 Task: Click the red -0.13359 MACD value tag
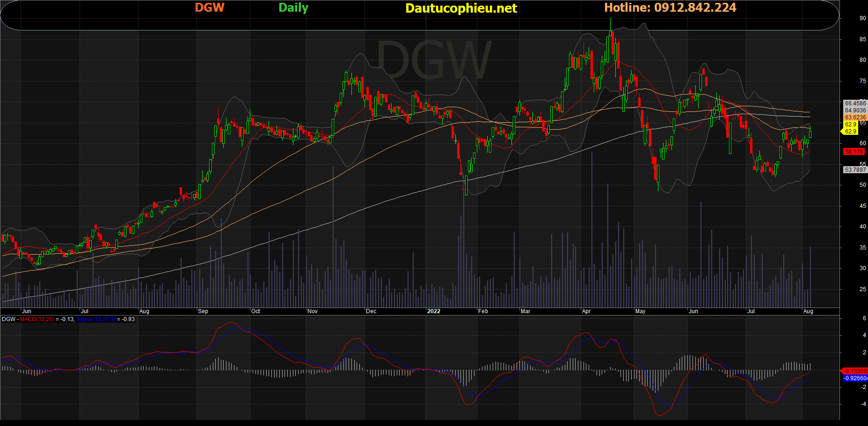(855, 371)
